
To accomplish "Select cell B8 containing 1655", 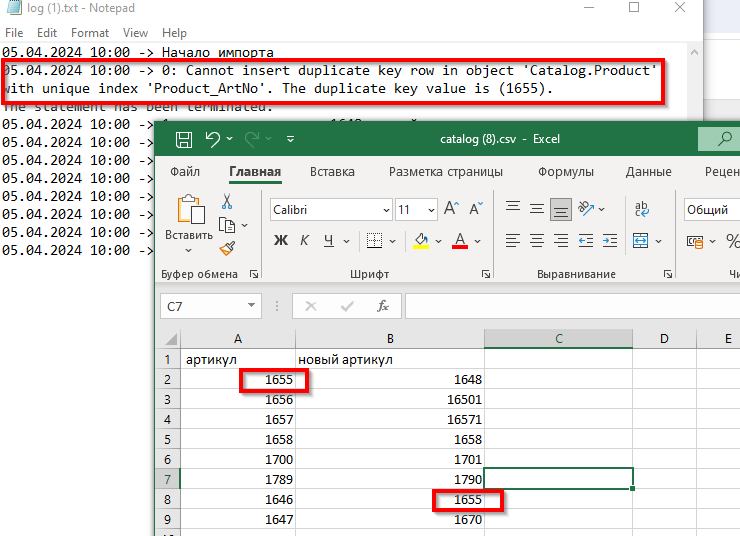I will [390, 499].
